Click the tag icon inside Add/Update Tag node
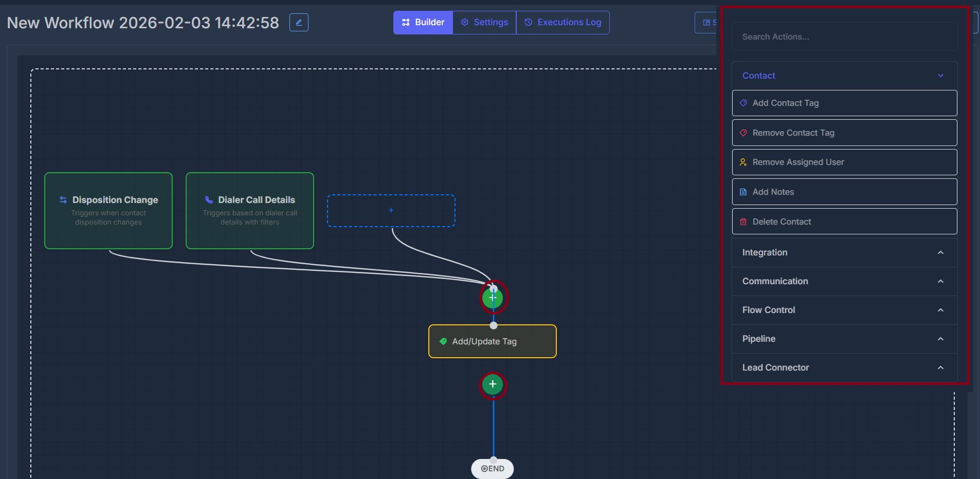The height and width of the screenshot is (479, 980). (443, 341)
